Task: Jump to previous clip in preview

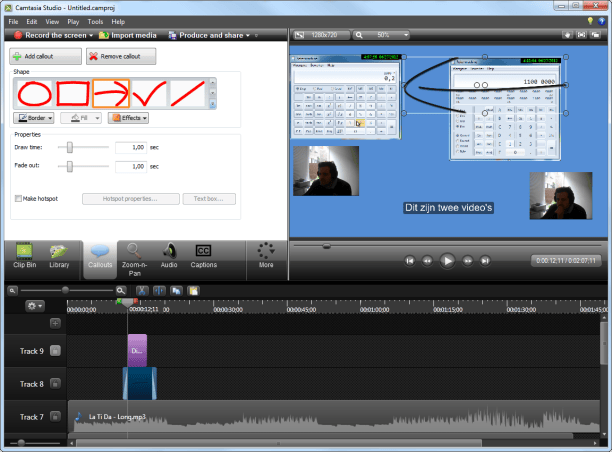Action: [409, 261]
